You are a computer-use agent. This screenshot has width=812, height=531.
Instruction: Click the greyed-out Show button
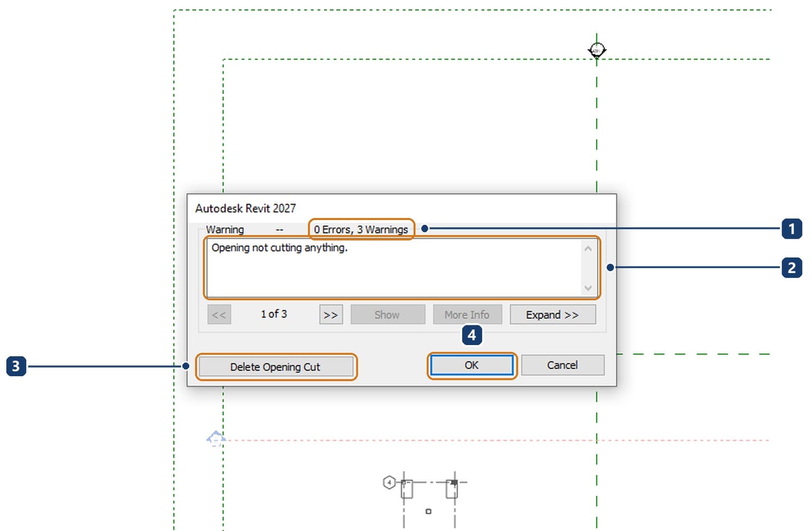[x=387, y=315]
